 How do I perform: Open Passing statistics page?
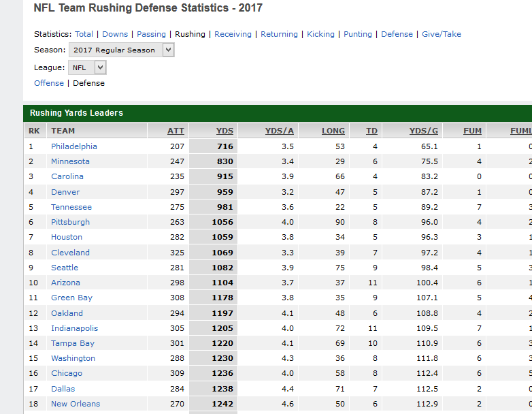pos(151,34)
